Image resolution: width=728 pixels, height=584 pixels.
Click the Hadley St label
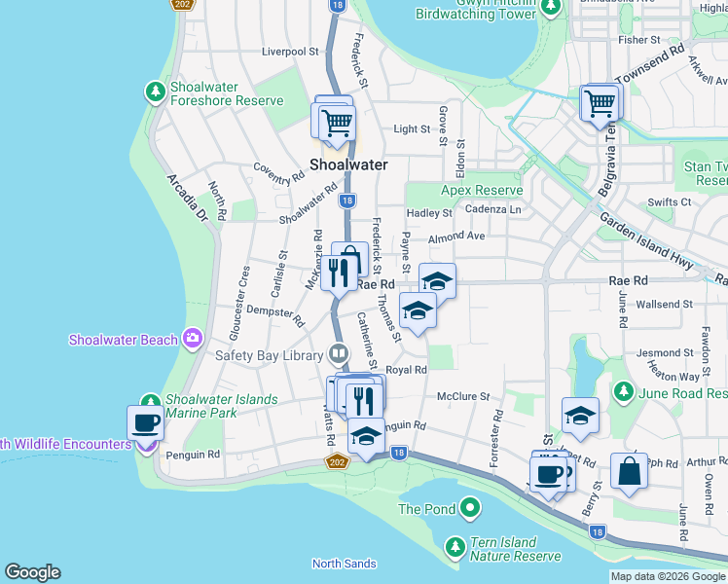click(x=429, y=213)
